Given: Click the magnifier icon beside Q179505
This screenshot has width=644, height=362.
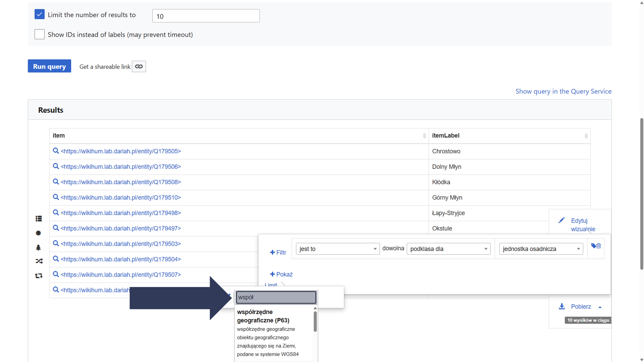Looking at the screenshot, I should (56, 151).
